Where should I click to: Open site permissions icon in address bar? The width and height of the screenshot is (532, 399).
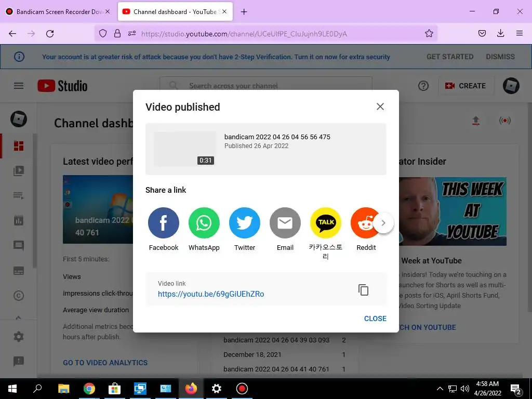(x=132, y=33)
